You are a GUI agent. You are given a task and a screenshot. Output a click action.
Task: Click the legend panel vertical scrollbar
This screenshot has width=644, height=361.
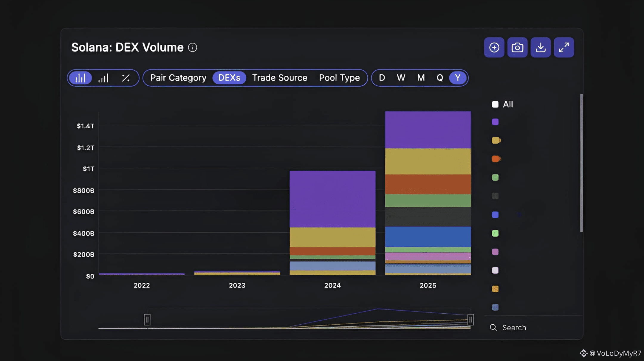coord(581,163)
